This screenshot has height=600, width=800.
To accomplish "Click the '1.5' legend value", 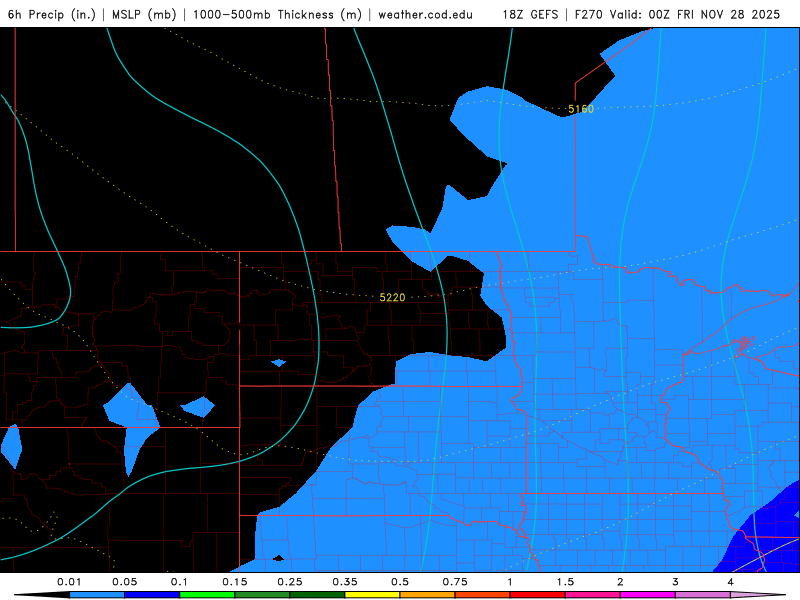I will 565,582.
